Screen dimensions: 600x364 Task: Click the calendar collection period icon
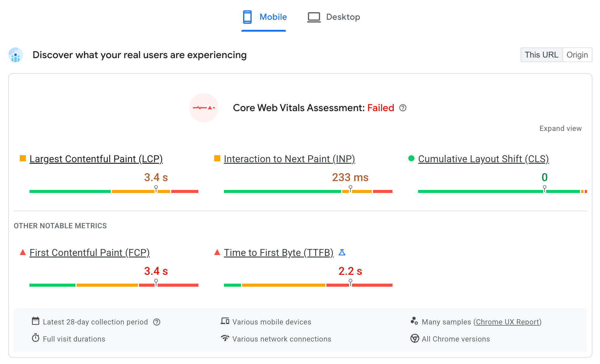[35, 322]
